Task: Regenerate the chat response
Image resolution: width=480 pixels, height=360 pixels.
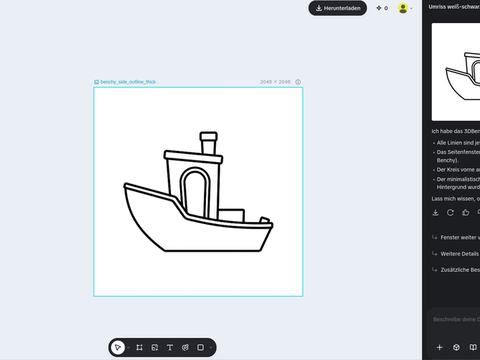Action: (x=450, y=212)
